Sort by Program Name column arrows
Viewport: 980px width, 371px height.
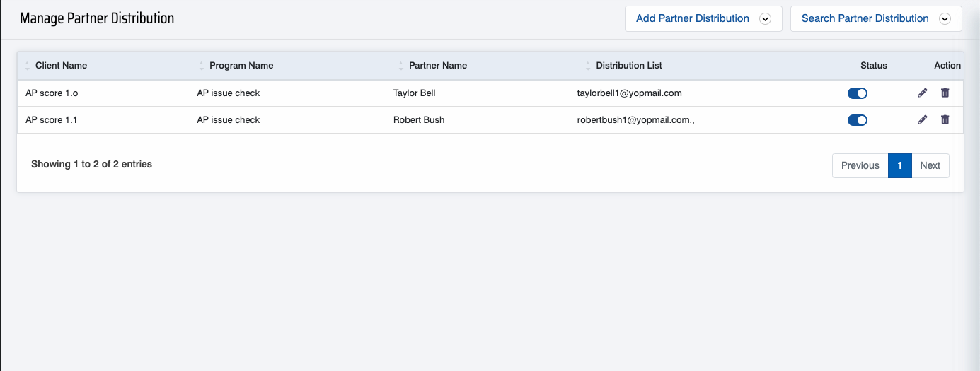tap(202, 66)
